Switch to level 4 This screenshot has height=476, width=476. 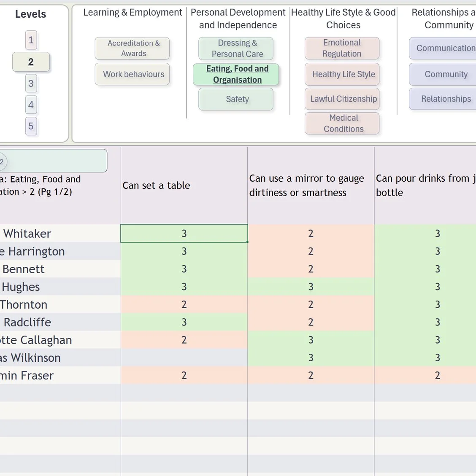[x=31, y=105]
